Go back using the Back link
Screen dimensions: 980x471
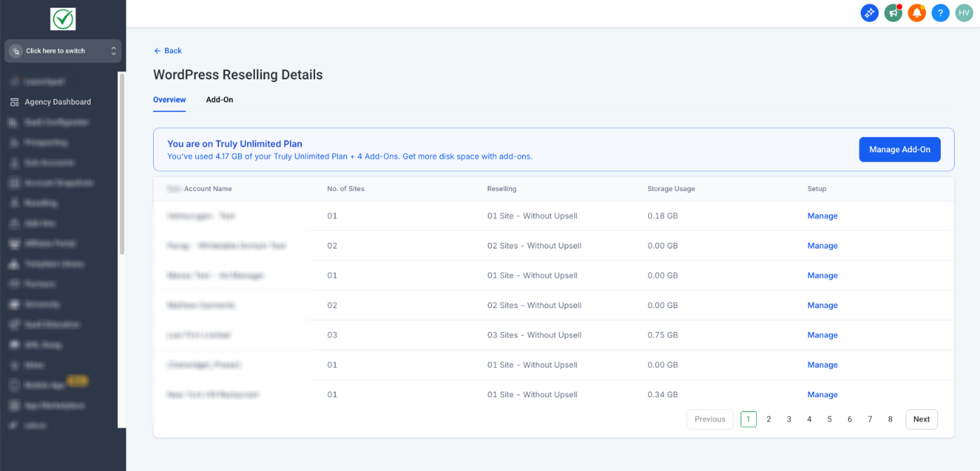pyautogui.click(x=168, y=51)
